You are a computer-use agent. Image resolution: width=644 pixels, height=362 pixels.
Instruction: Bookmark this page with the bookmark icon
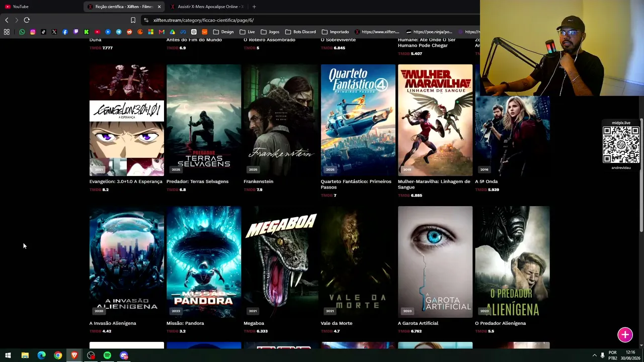[x=133, y=20]
